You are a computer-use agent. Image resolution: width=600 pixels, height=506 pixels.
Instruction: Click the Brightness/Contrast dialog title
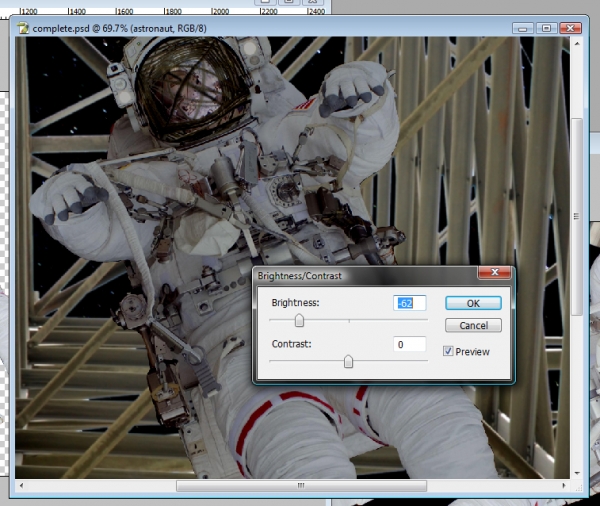click(300, 276)
